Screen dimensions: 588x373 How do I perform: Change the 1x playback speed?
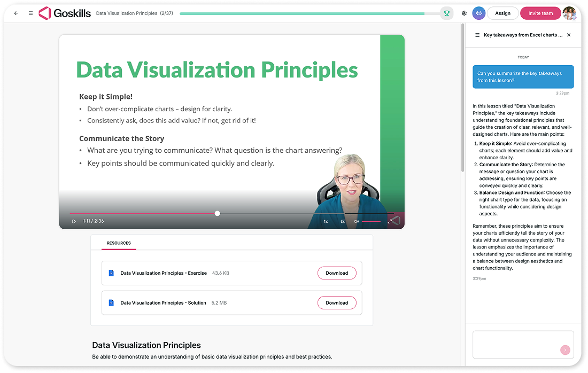point(326,222)
